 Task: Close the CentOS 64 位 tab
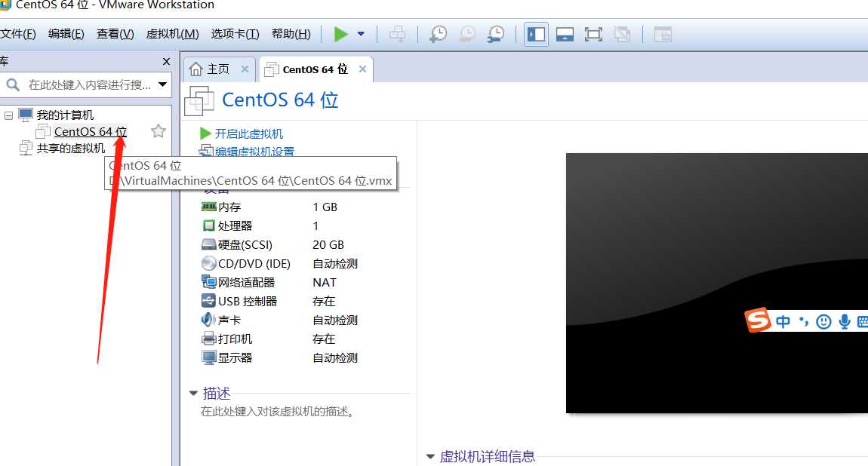click(362, 69)
